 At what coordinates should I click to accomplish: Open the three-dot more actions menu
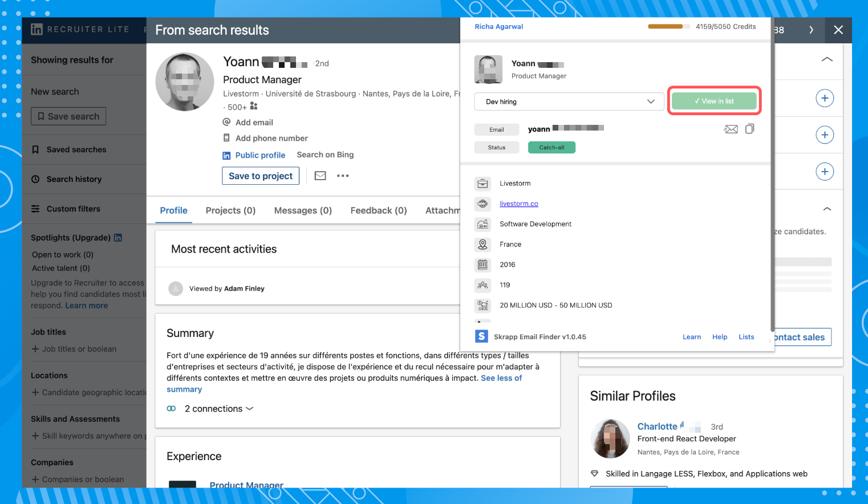(x=343, y=176)
